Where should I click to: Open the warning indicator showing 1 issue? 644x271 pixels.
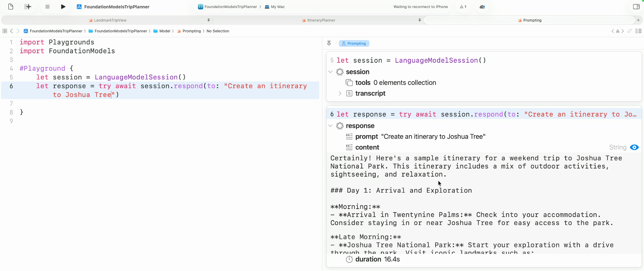tap(463, 7)
